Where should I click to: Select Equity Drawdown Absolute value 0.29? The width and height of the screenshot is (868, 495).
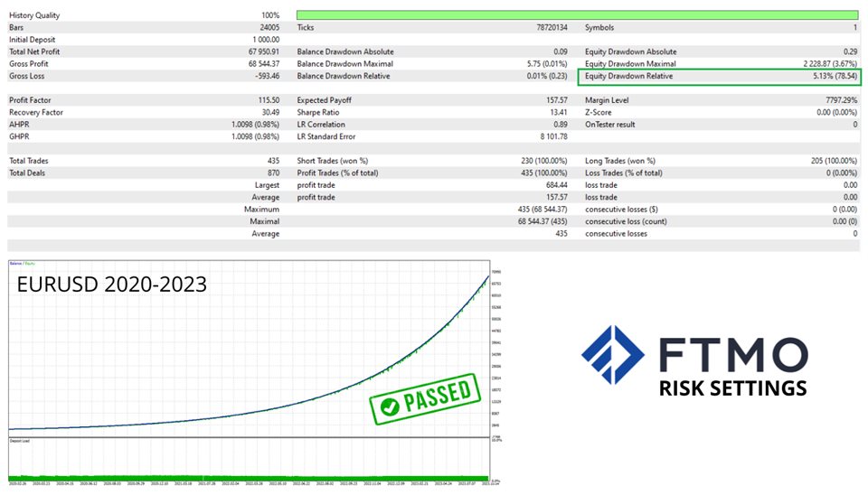point(851,52)
